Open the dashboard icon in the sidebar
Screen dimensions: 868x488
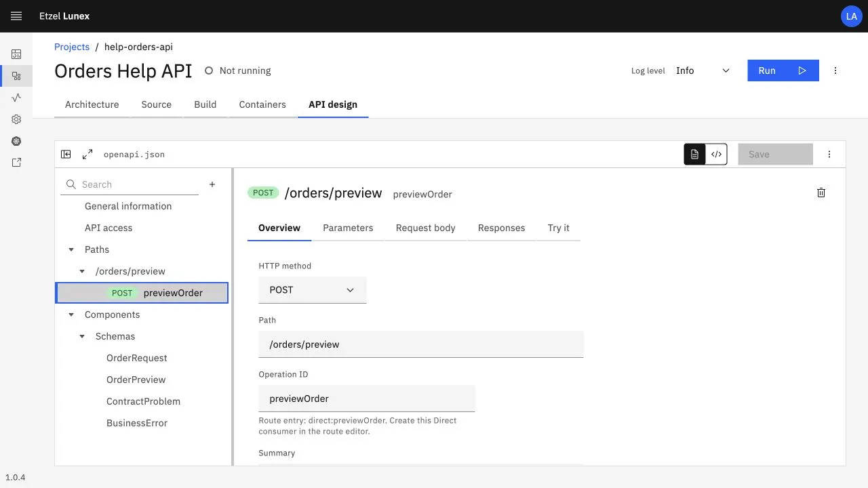[16, 54]
